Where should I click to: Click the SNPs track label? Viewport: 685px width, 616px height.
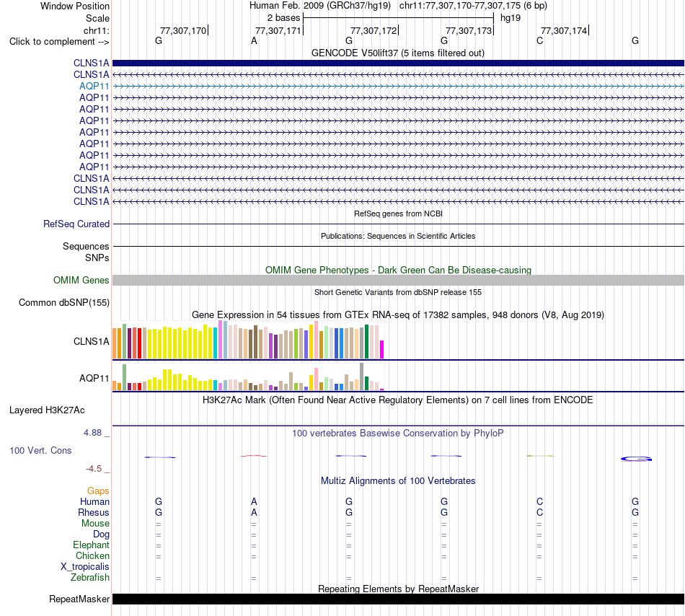97,258
